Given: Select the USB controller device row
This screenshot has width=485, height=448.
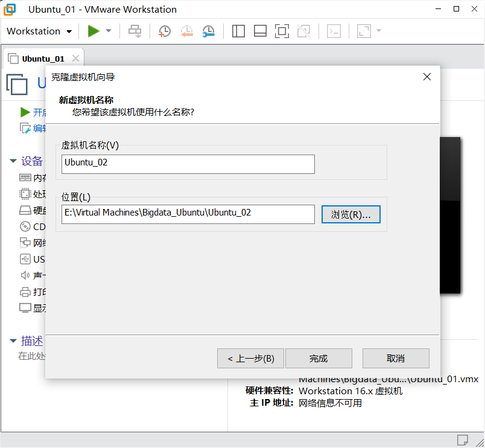Looking at the screenshot, I should click(33, 259).
